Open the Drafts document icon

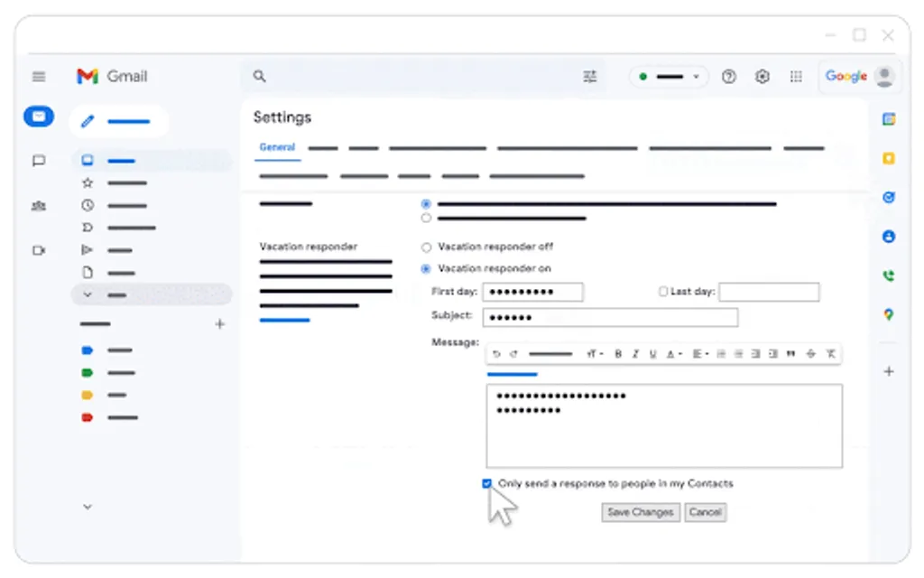coord(88,273)
